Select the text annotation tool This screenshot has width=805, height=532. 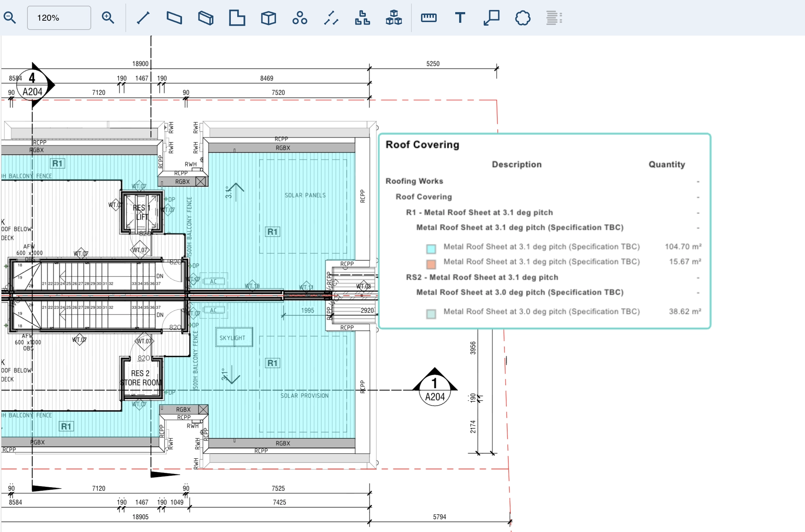click(x=460, y=17)
